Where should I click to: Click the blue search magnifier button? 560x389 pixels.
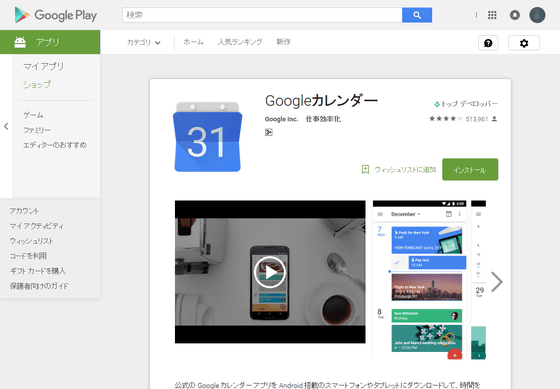coord(417,15)
